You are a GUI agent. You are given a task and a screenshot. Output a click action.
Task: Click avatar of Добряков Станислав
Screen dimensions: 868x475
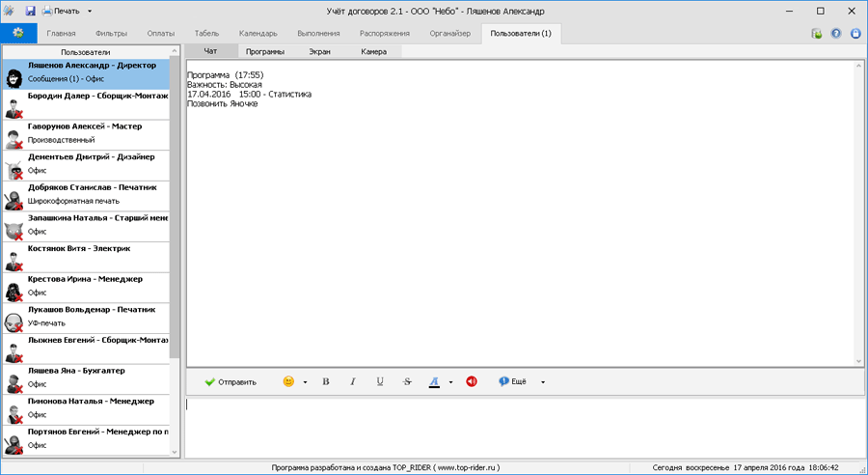tap(14, 200)
